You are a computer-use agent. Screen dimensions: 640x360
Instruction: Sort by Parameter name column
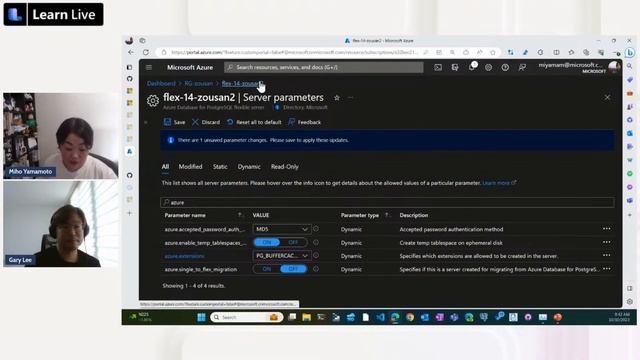185,215
